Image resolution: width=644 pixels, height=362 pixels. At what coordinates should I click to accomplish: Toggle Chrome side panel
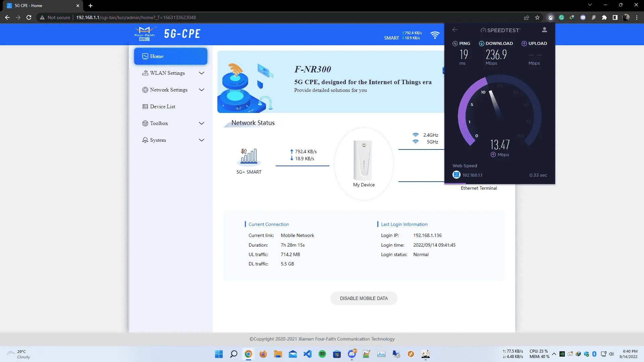[615, 17]
